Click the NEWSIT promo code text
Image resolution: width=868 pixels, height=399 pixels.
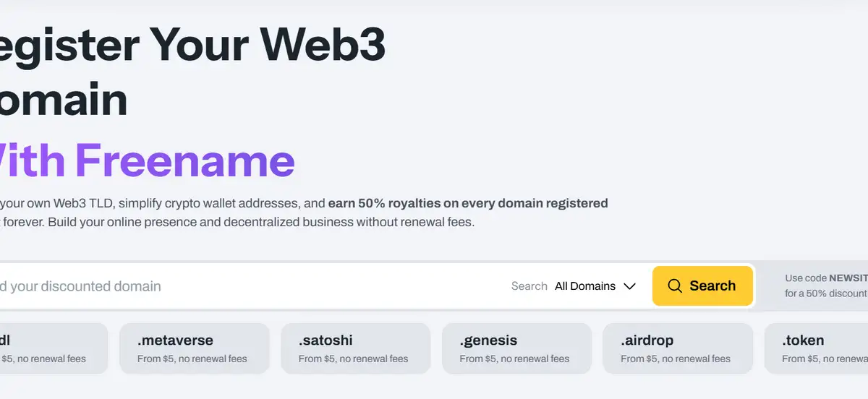pyautogui.click(x=848, y=278)
